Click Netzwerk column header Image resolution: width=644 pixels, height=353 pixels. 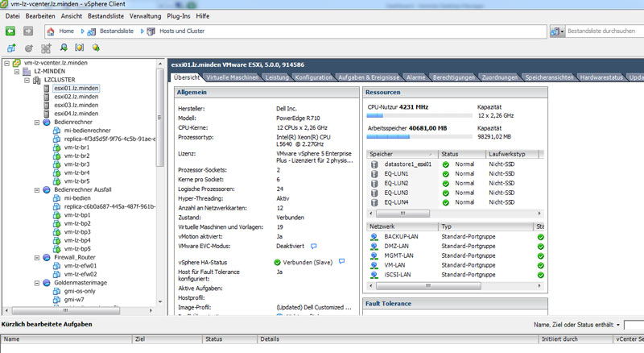click(x=402, y=226)
